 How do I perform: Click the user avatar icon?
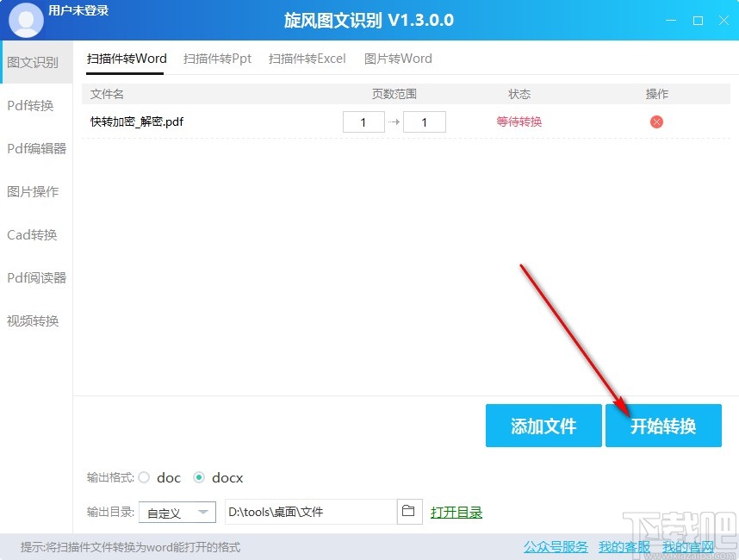pos(26,19)
